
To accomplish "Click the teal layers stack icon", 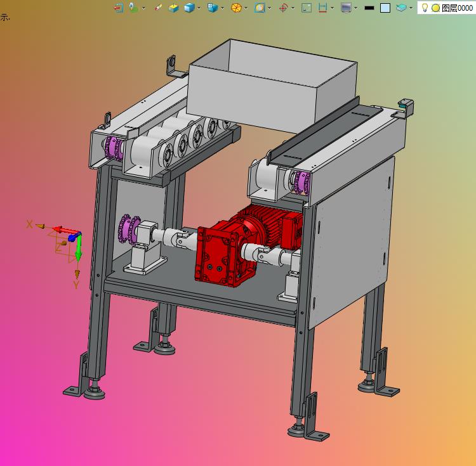I will coord(401,8).
